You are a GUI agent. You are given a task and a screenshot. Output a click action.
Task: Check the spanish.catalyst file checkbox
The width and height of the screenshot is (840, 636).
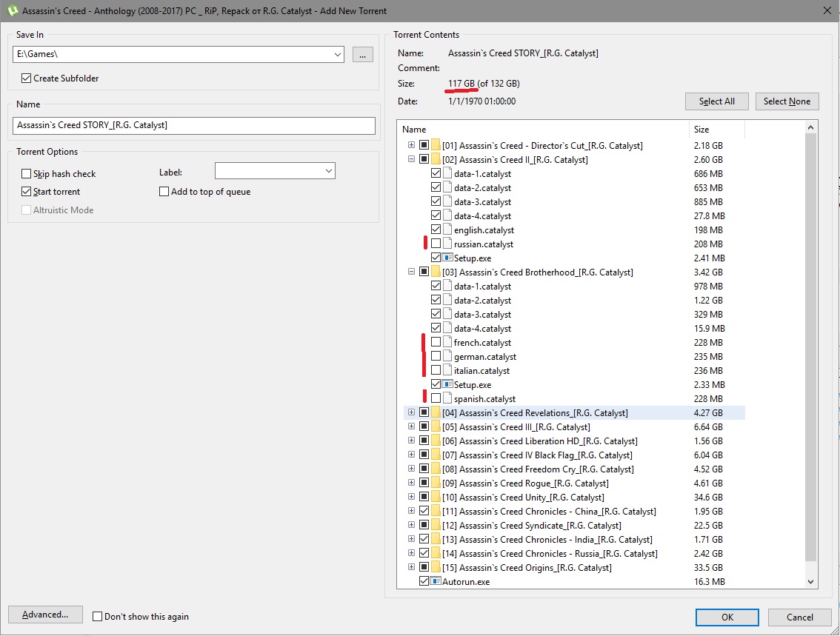[436, 398]
